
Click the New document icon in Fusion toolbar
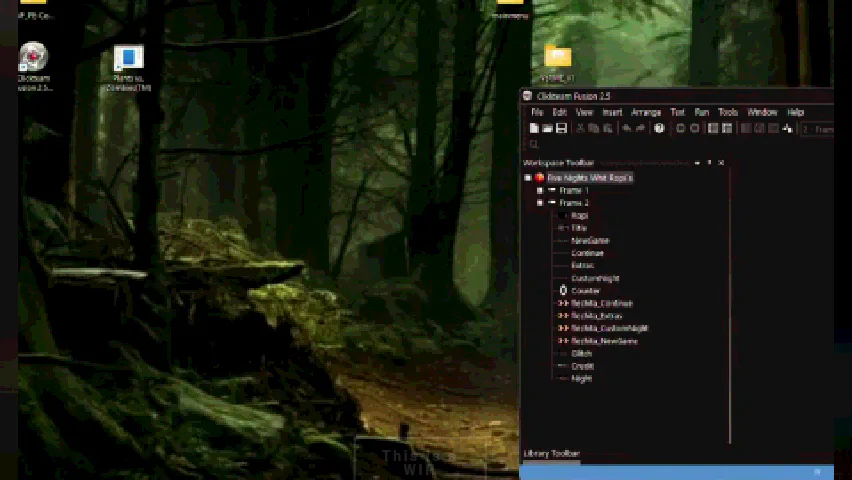pos(534,128)
